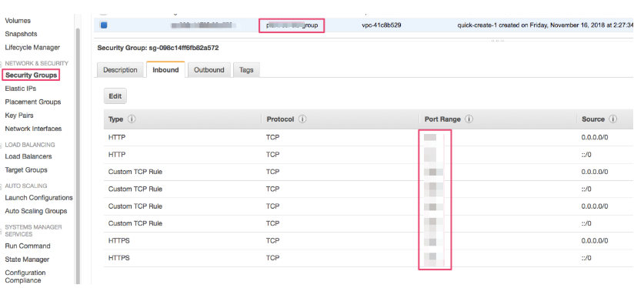644x288 pixels.
Task: Open Run Command
Action: tap(28, 246)
